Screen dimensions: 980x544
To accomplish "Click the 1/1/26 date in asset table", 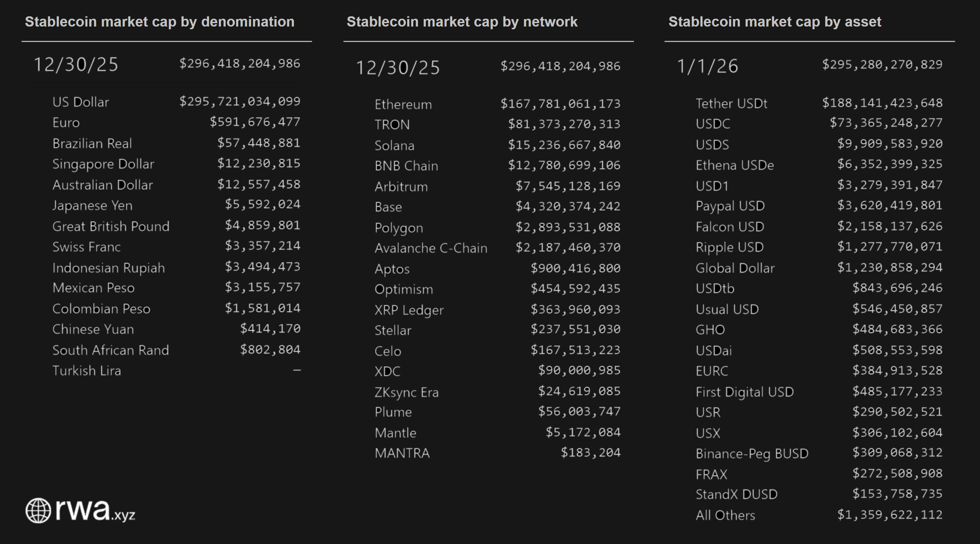I will 707,66.
